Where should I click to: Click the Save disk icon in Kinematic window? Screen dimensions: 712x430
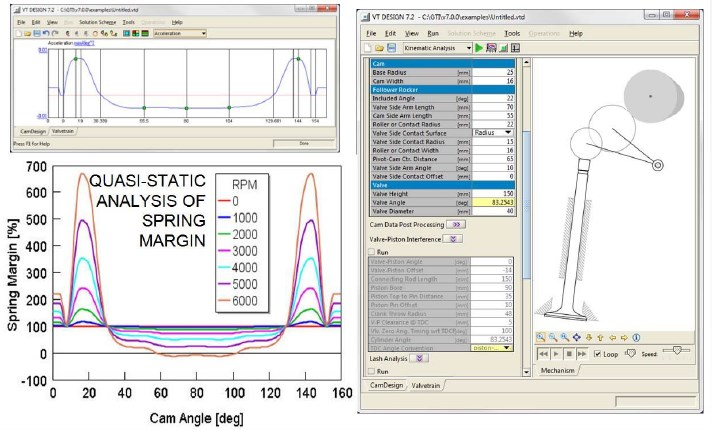pyautogui.click(x=390, y=47)
